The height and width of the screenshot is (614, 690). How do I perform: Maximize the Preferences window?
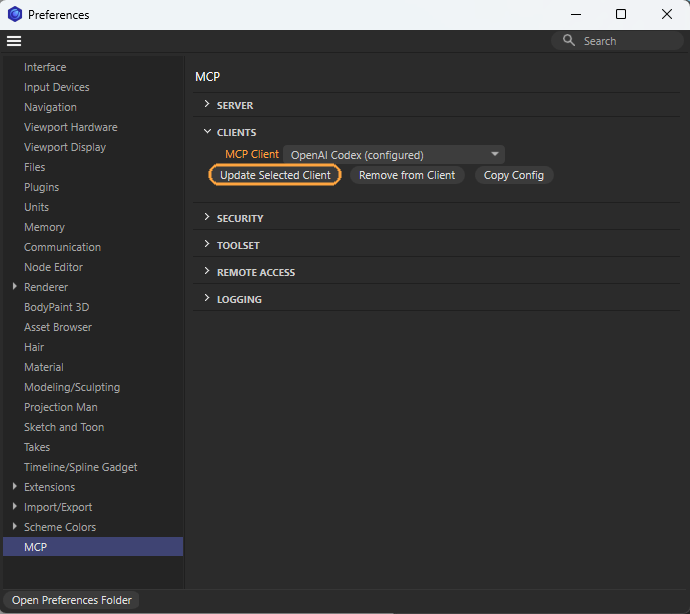(x=620, y=14)
